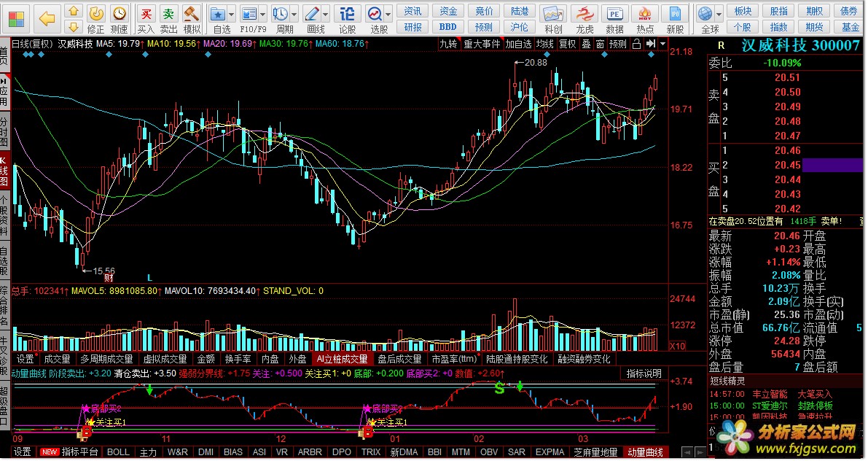Open the 新股 IPO icon
Screen dimensions: 868x461
[x=675, y=19]
